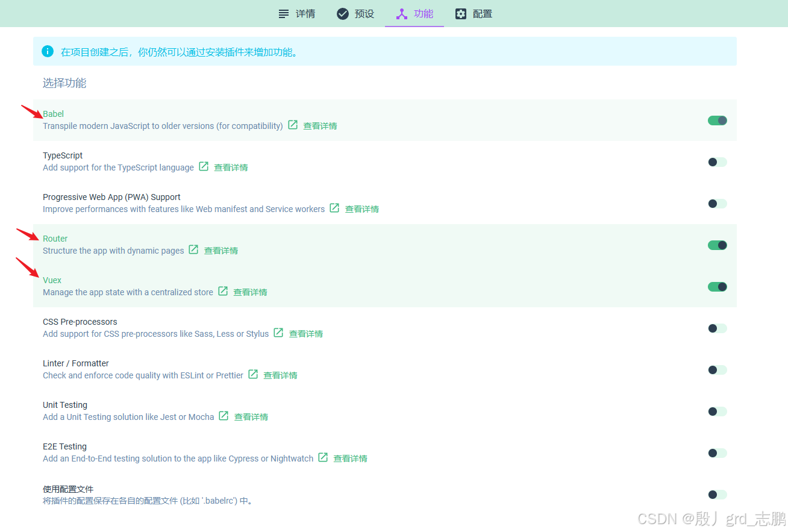
Task: Click 'Structure the app with dynamic pages' description
Action: click(113, 251)
